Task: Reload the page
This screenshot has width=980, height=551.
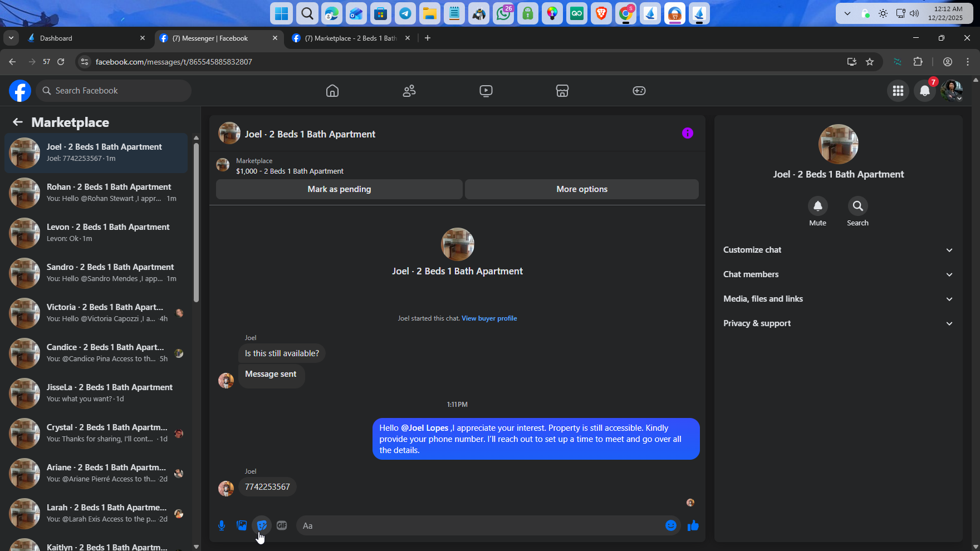Action: click(61, 62)
